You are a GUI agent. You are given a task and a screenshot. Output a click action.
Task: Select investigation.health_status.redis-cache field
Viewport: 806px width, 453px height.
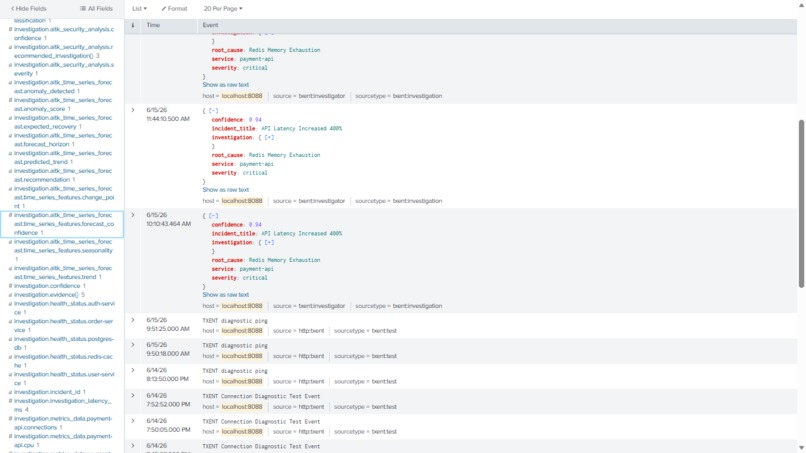[62, 361]
